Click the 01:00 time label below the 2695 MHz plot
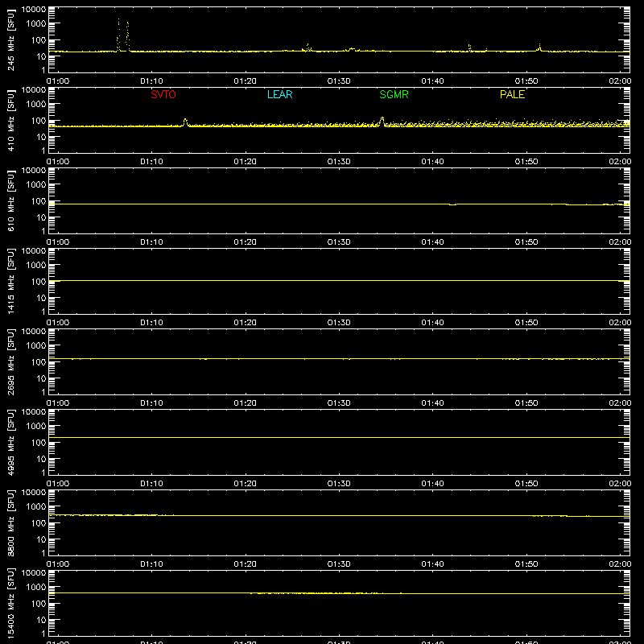 coord(57,403)
